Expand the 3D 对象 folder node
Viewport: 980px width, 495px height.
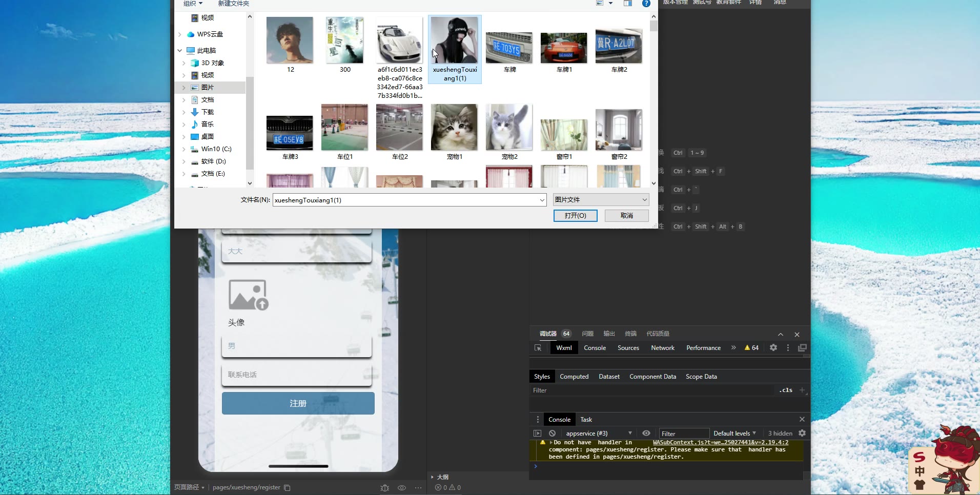184,63
